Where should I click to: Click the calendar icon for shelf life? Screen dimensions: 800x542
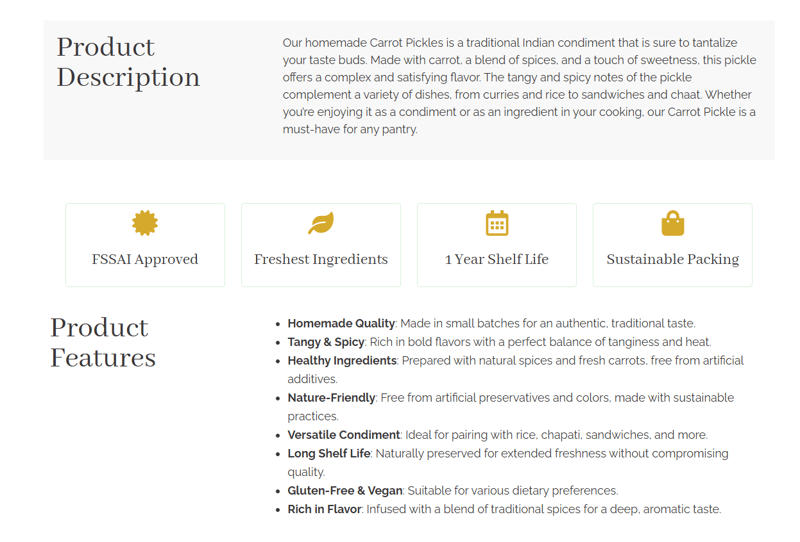[x=497, y=223]
